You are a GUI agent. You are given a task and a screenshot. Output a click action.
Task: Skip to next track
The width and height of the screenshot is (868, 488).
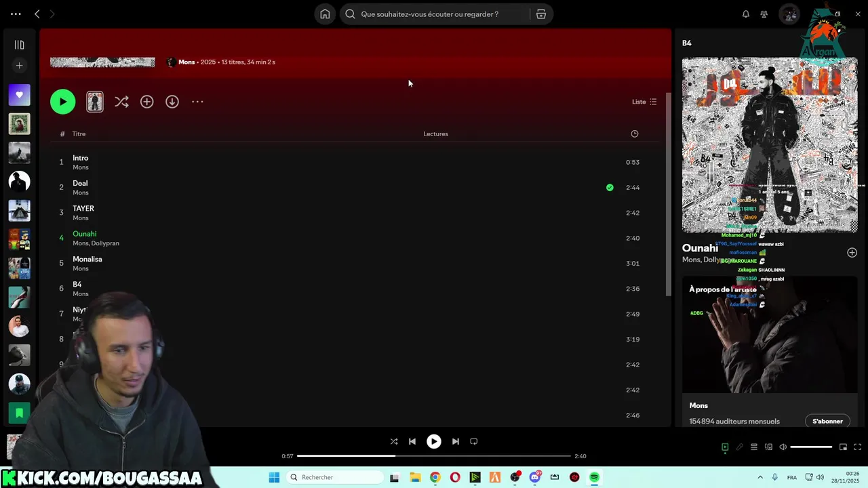[456, 441]
